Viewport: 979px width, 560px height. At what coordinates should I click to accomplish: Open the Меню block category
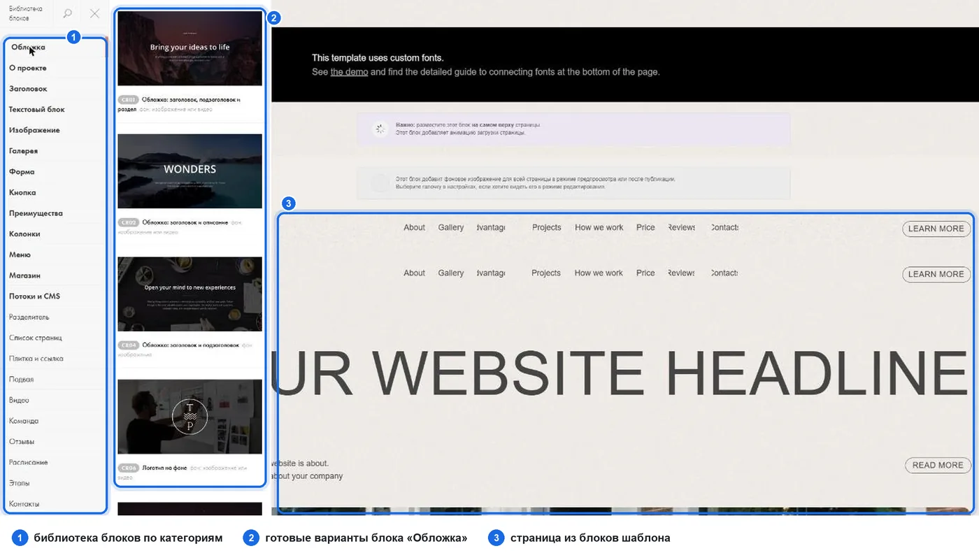(x=20, y=254)
